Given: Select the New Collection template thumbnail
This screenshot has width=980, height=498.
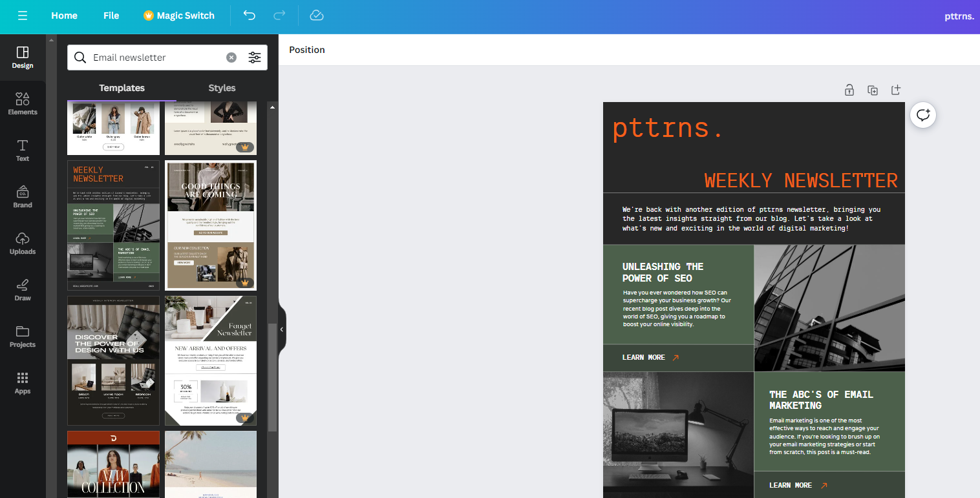Looking at the screenshot, I should point(114,464).
